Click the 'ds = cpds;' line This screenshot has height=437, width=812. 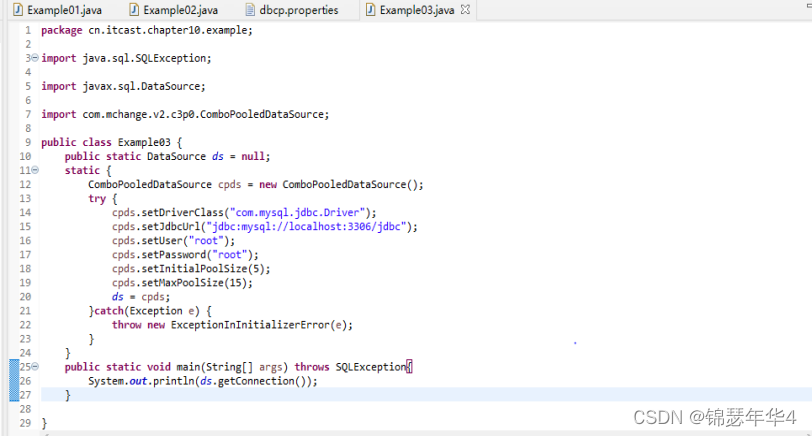[140, 297]
